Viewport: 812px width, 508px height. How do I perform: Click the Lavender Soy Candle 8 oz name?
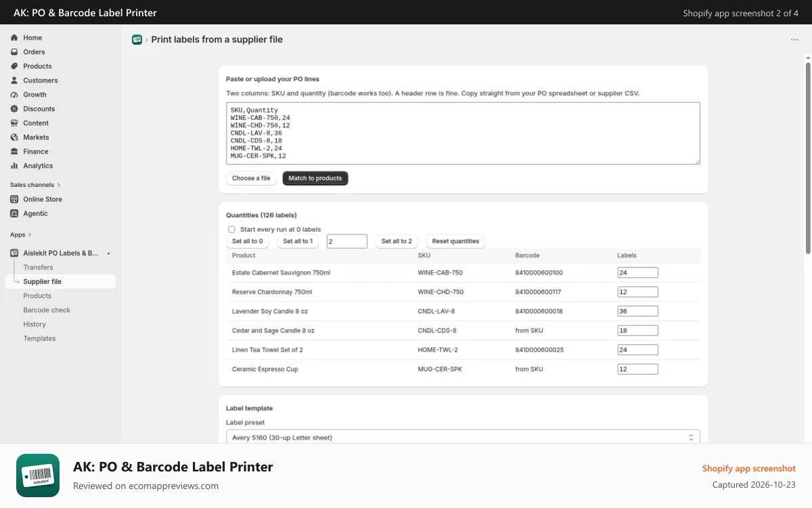tap(270, 311)
